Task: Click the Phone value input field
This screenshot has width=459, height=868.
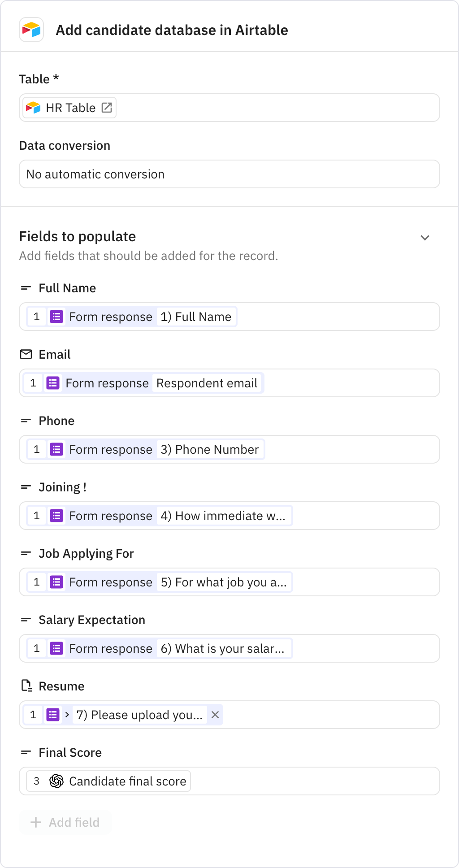Action: [229, 449]
